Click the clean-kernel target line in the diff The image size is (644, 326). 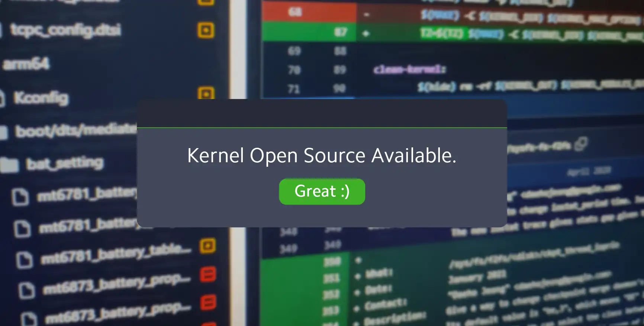click(x=409, y=70)
